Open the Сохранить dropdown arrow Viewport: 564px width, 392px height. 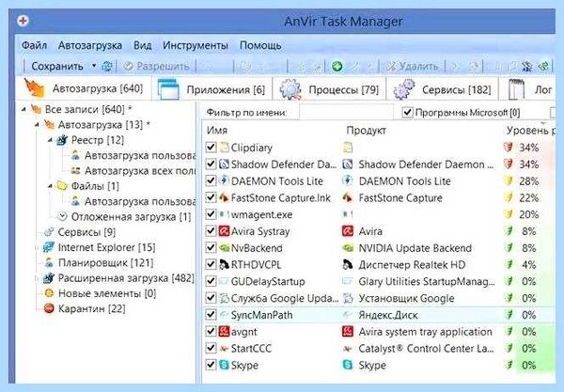[x=94, y=66]
